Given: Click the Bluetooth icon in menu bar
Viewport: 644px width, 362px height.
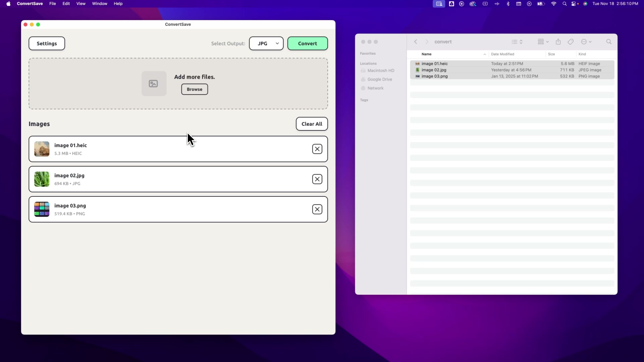Looking at the screenshot, I should (x=508, y=4).
